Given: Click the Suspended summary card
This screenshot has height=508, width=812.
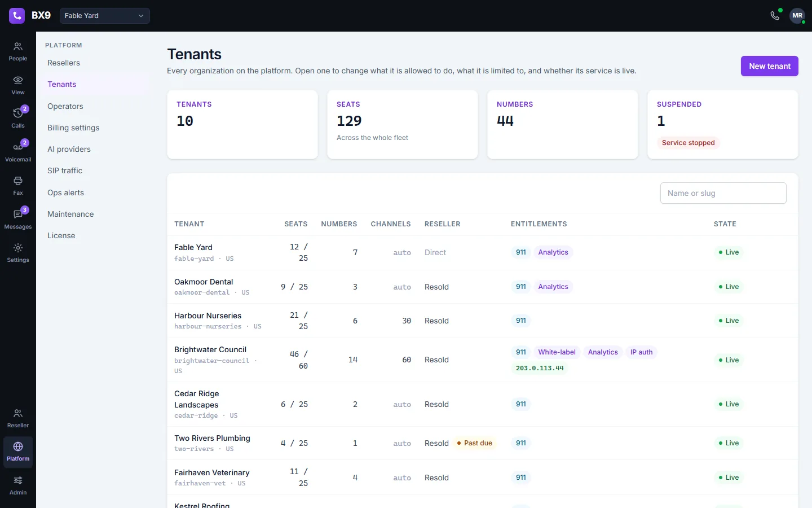Looking at the screenshot, I should [x=723, y=125].
